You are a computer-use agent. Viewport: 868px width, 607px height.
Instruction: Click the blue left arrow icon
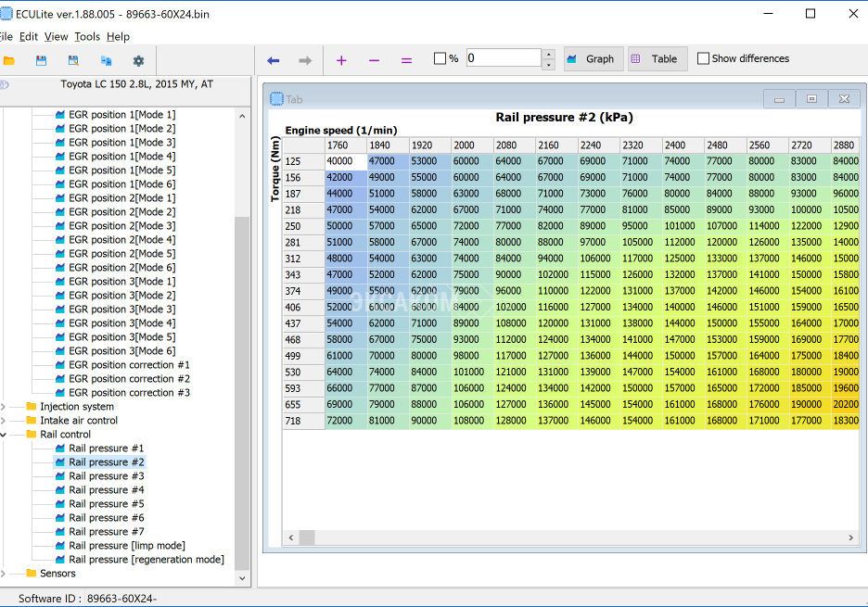[273, 60]
